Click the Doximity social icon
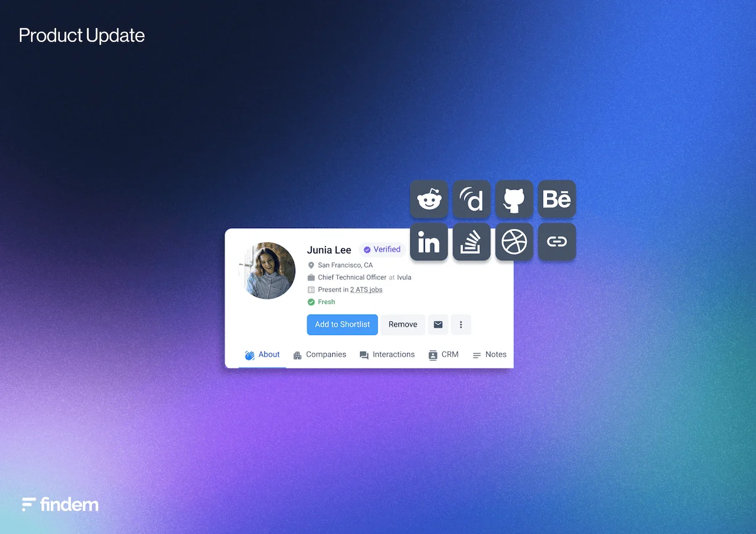The height and width of the screenshot is (534, 756). (x=472, y=199)
